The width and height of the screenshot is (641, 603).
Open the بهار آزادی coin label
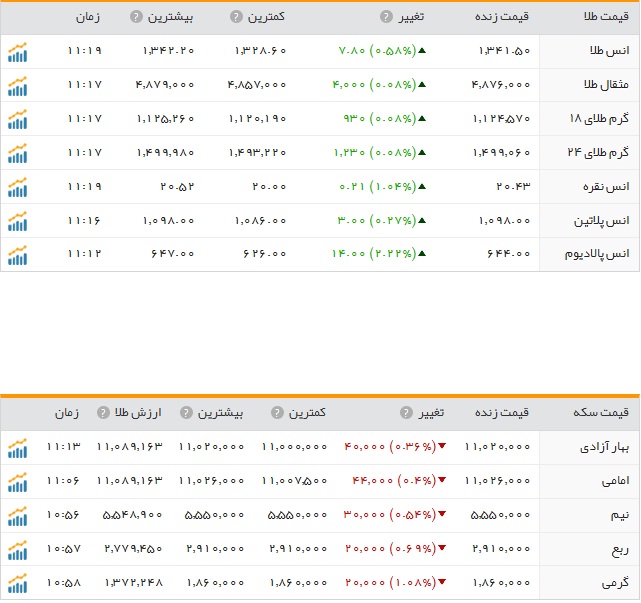tap(605, 447)
